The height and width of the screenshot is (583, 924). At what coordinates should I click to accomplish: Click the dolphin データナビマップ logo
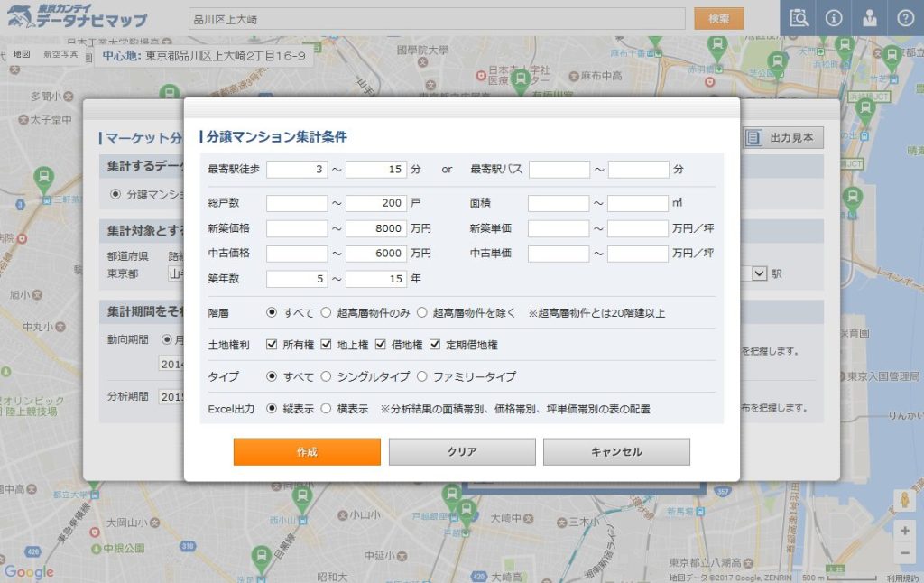click(x=77, y=17)
